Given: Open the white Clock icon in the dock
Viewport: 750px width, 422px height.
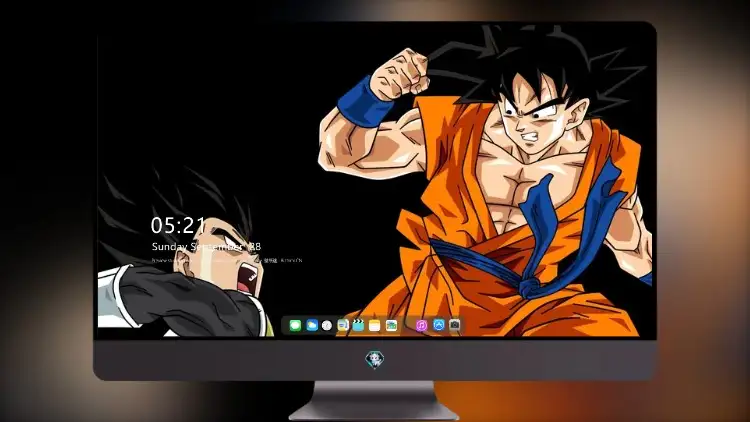Looking at the screenshot, I should (x=327, y=325).
